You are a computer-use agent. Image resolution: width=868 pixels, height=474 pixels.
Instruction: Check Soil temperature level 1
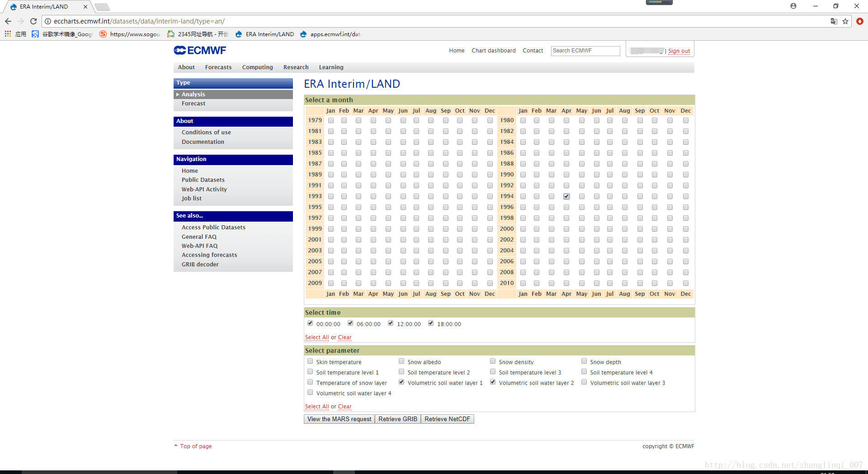[x=310, y=371]
